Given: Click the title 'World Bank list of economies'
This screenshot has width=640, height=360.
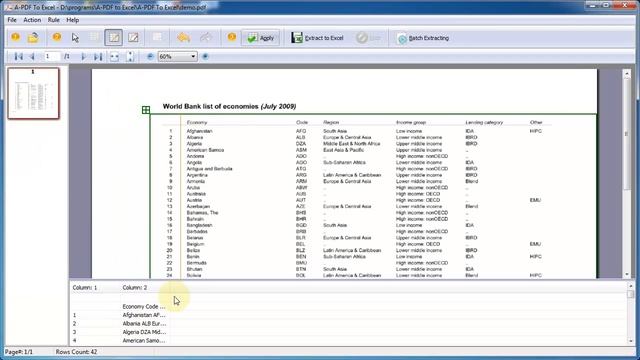Looking at the screenshot, I should [x=211, y=106].
